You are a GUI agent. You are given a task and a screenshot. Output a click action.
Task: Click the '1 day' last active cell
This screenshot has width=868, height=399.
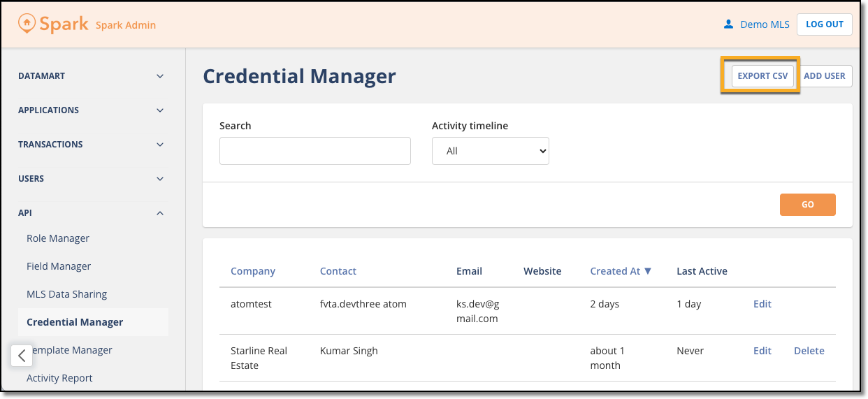coord(688,304)
